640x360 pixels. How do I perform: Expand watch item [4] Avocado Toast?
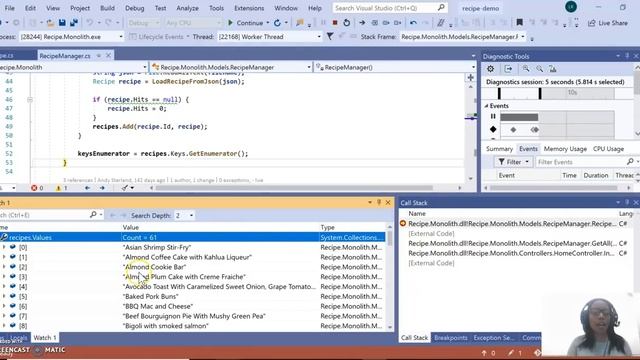(4, 286)
